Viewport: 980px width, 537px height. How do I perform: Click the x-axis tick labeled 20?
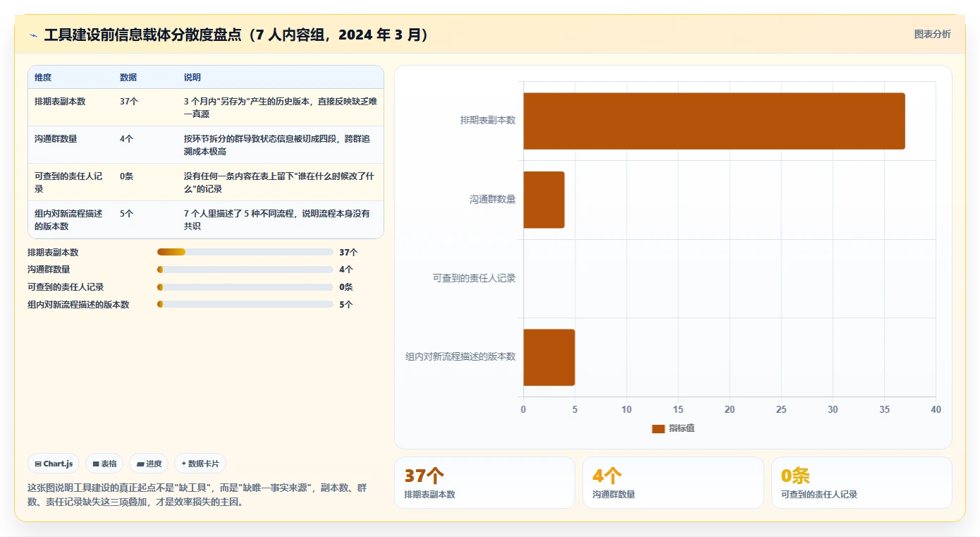coord(730,410)
